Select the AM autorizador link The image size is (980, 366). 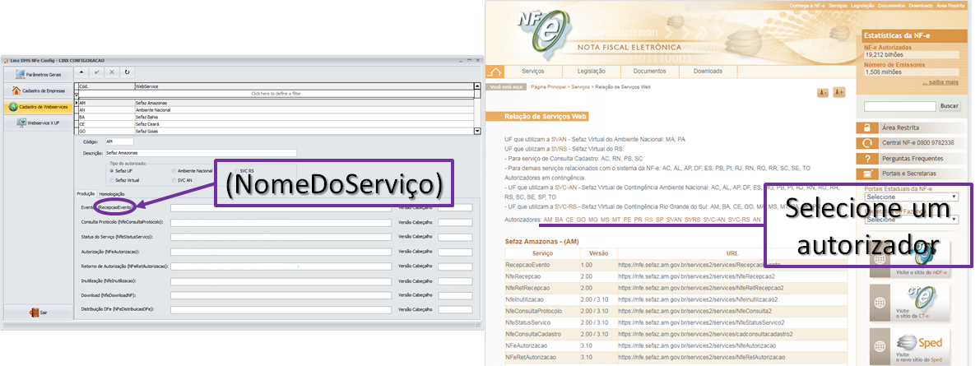pyautogui.click(x=548, y=220)
